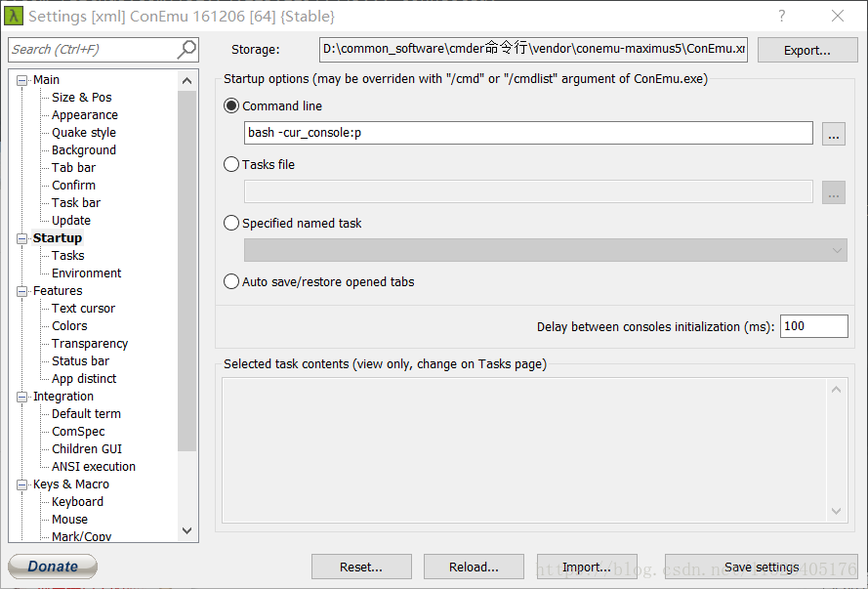Open the Update settings page
Viewport: 868px width, 589px height.
click(71, 221)
